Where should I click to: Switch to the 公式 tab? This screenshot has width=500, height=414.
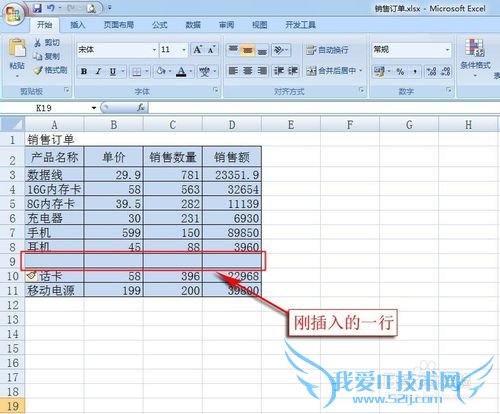(x=159, y=25)
